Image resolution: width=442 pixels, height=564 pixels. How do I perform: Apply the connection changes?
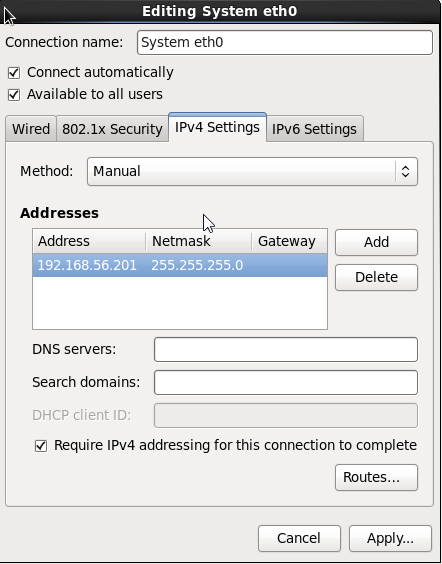tap(390, 538)
